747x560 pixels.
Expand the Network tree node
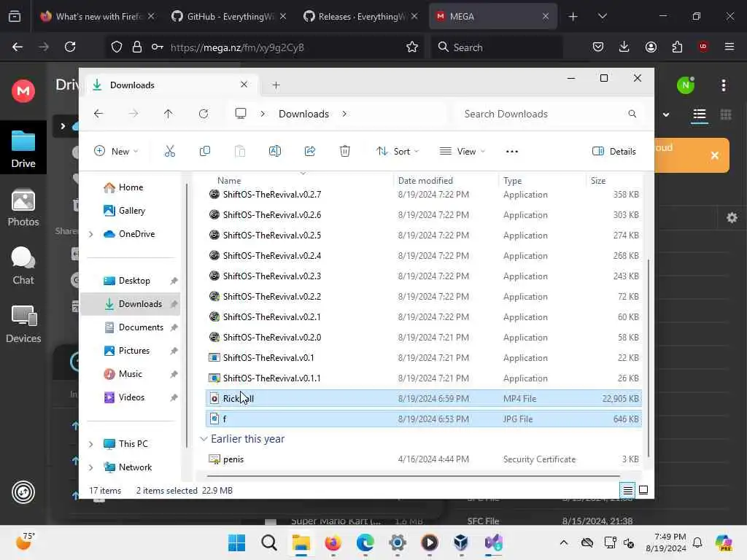click(91, 467)
